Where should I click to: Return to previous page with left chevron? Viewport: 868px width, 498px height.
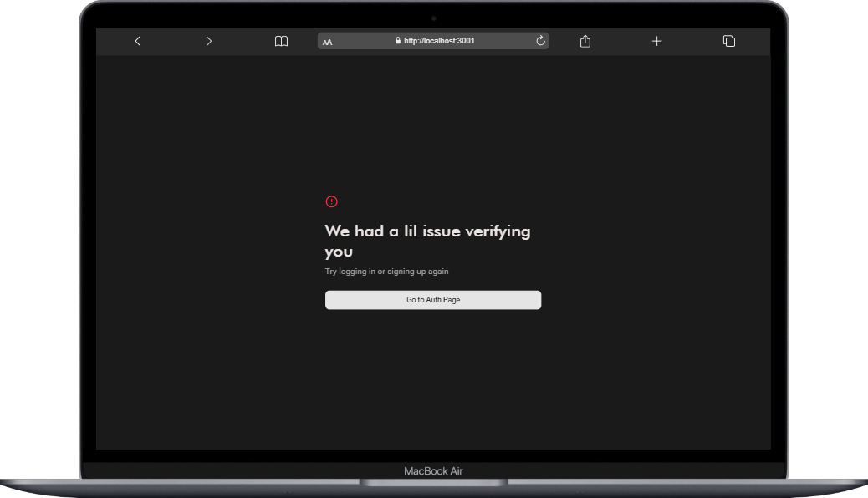pos(137,41)
